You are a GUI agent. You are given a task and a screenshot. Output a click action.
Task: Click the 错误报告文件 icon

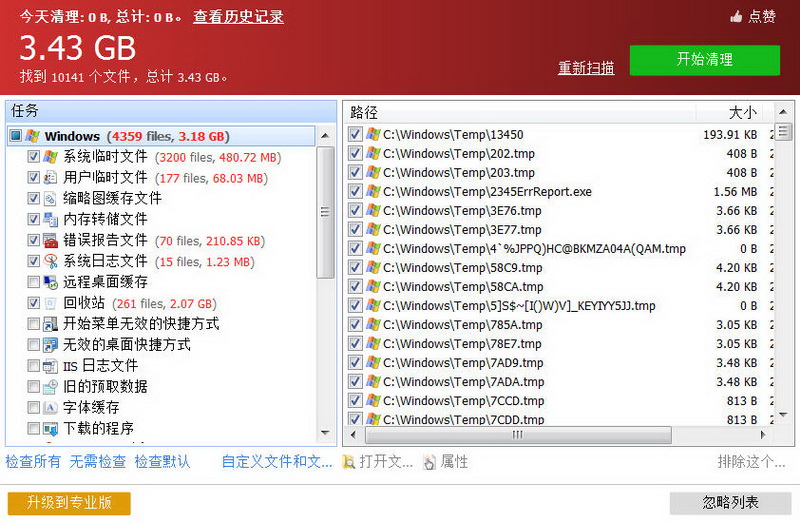(51, 240)
